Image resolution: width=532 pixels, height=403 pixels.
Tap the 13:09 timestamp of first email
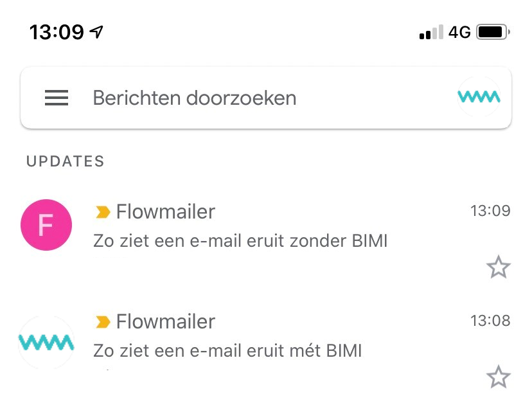[490, 211]
